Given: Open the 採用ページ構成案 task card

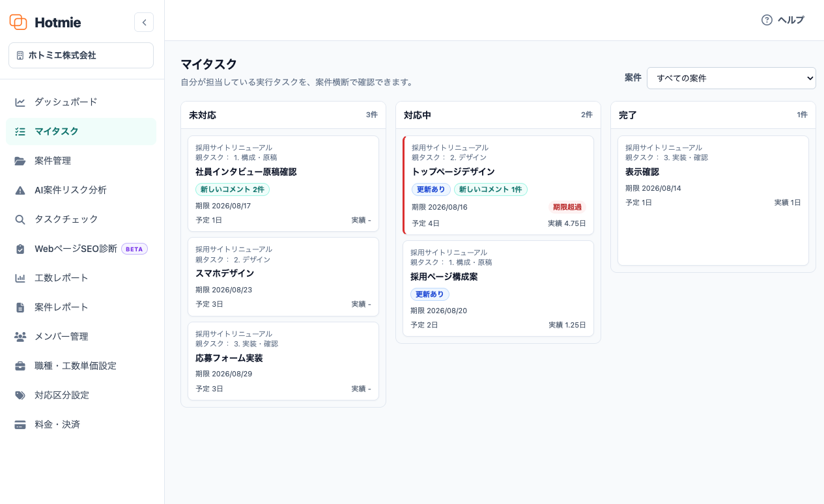Looking at the screenshot, I should [x=498, y=288].
